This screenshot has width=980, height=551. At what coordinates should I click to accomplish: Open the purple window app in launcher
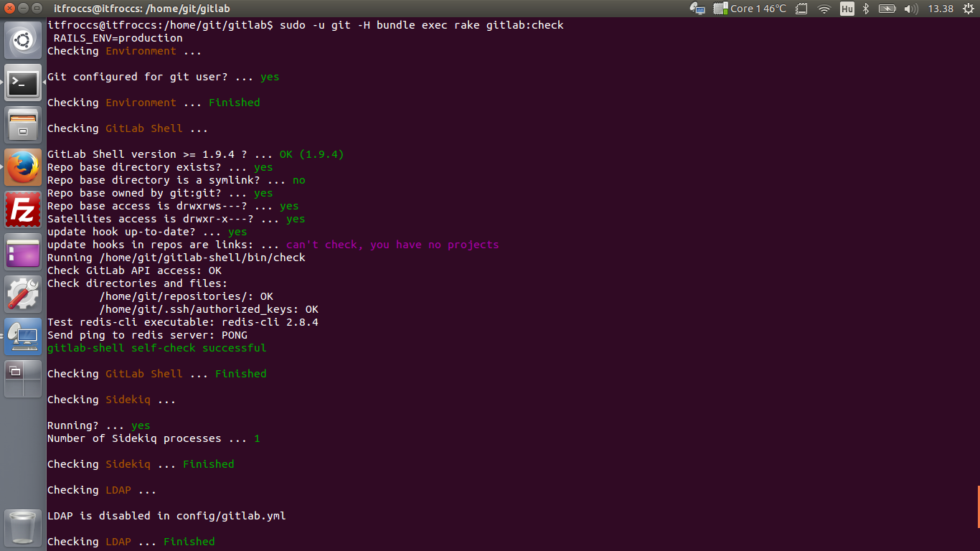click(x=23, y=252)
